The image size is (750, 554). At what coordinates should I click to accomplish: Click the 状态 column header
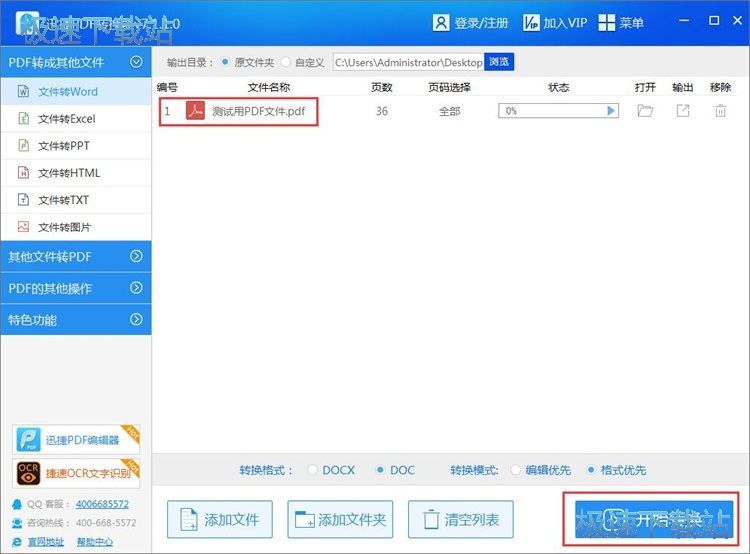click(558, 87)
